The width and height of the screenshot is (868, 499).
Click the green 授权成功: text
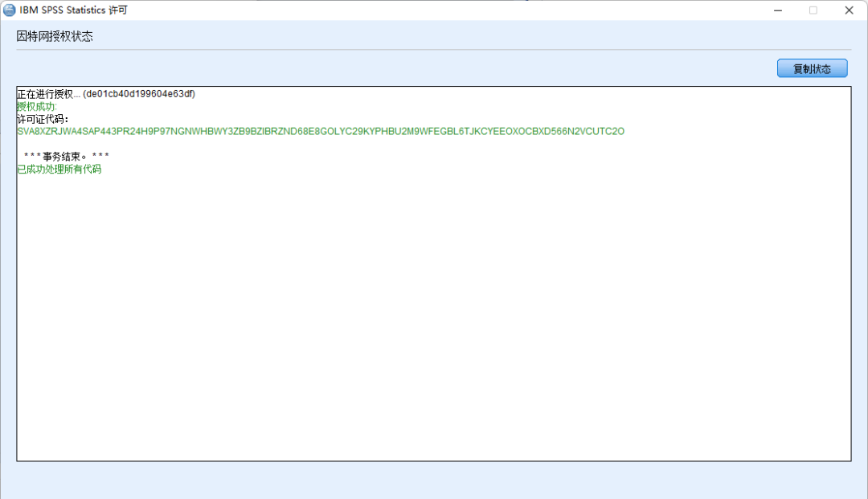(x=37, y=107)
